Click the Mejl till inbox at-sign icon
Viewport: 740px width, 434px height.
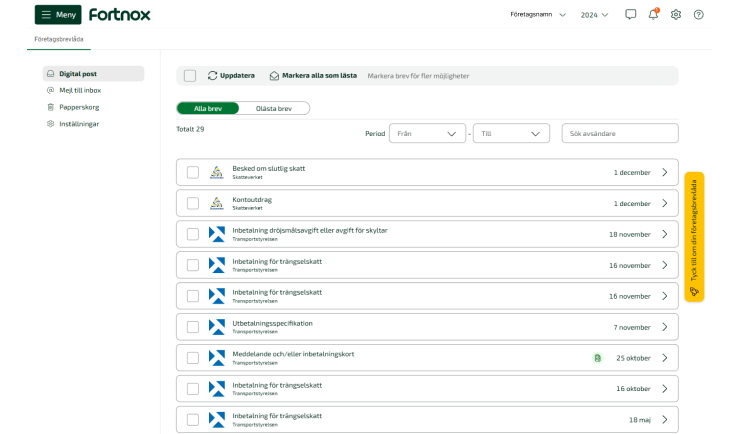pyautogui.click(x=50, y=90)
